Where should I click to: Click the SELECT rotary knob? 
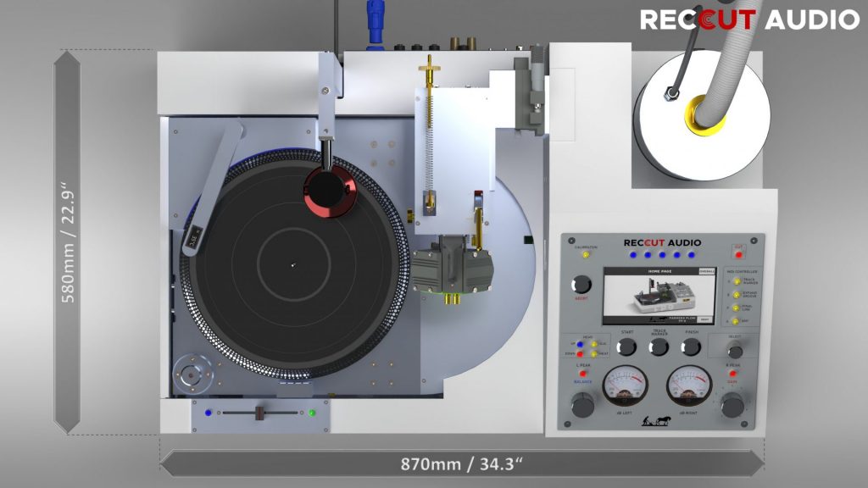pyautogui.click(x=735, y=350)
